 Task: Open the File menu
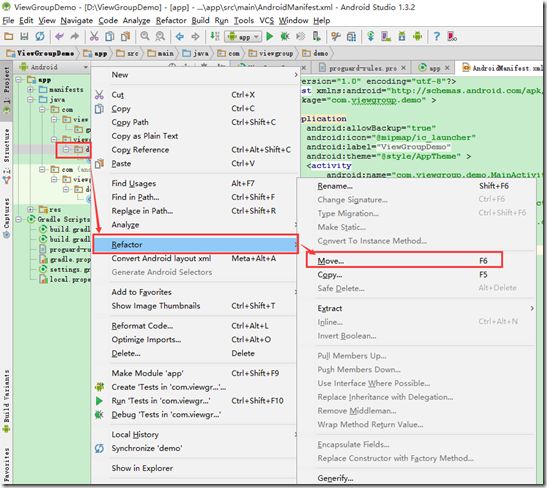coord(8,21)
